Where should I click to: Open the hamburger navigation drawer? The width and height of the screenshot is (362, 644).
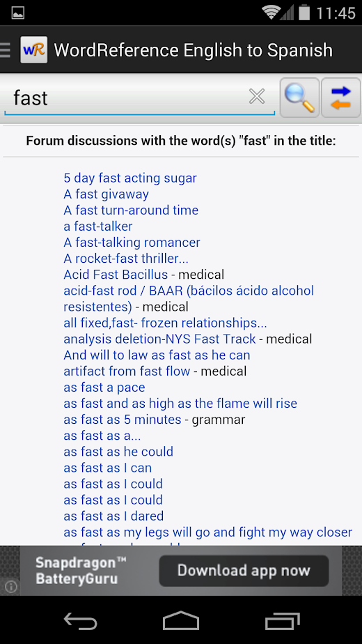coord(6,49)
